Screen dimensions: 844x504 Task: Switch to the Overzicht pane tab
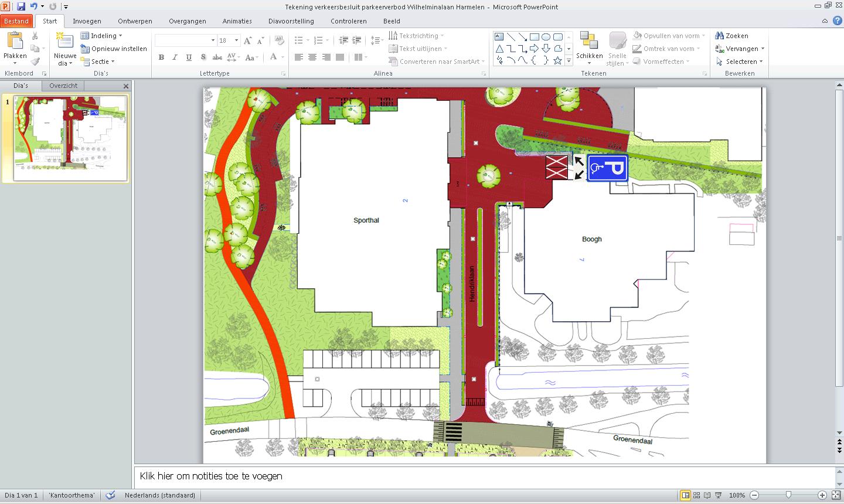click(63, 86)
